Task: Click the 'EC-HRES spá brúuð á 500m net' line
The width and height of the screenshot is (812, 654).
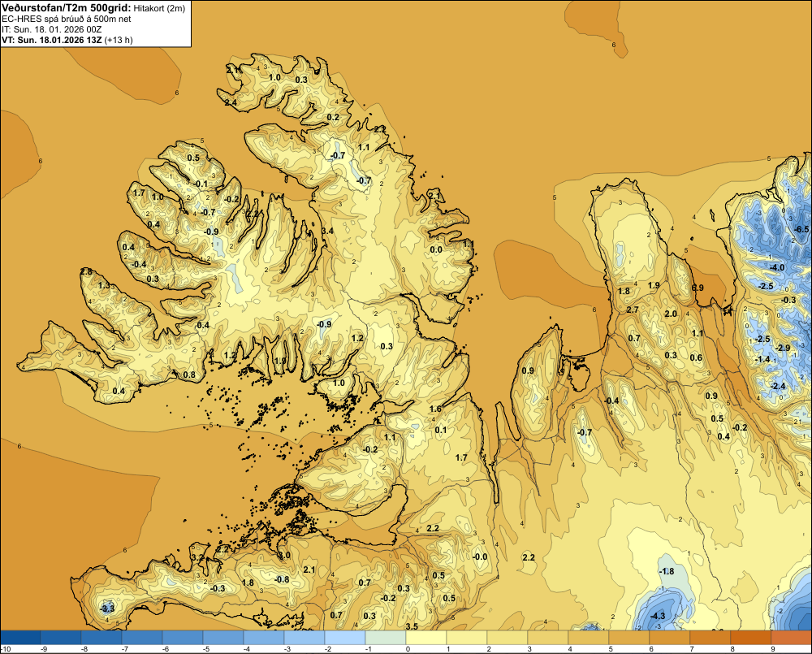Action: 67,19
